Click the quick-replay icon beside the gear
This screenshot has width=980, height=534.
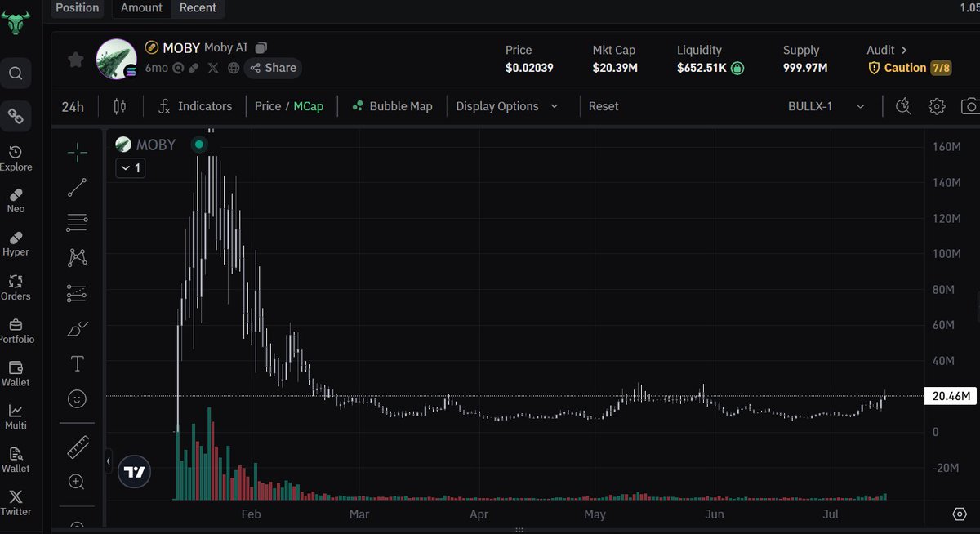[903, 106]
